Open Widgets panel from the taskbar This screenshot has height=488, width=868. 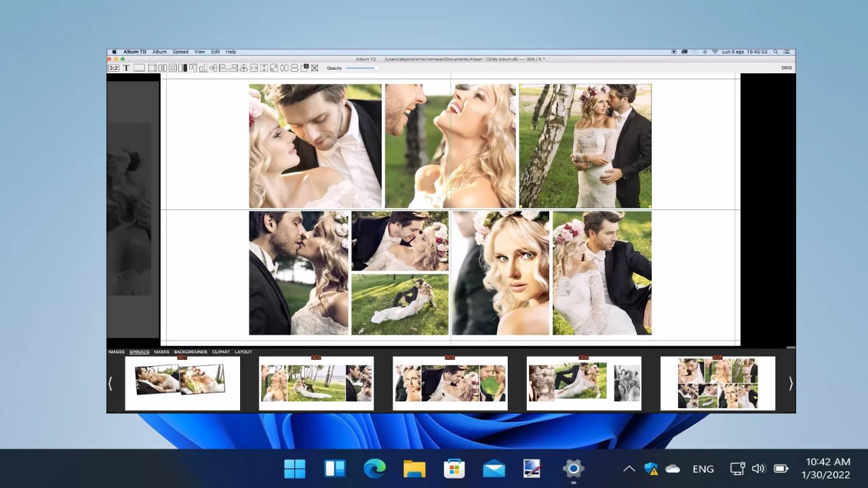coord(335,468)
